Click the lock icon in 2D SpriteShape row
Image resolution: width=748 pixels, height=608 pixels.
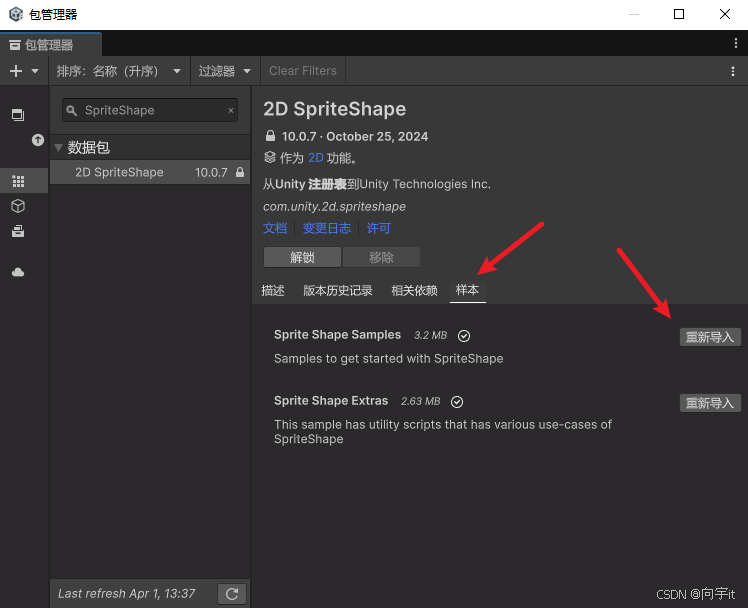(x=240, y=172)
